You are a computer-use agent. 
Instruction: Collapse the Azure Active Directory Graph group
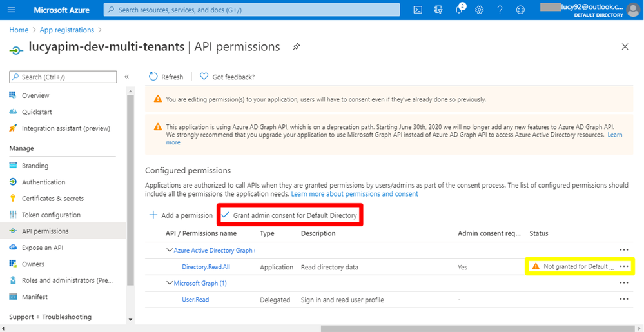coord(170,250)
